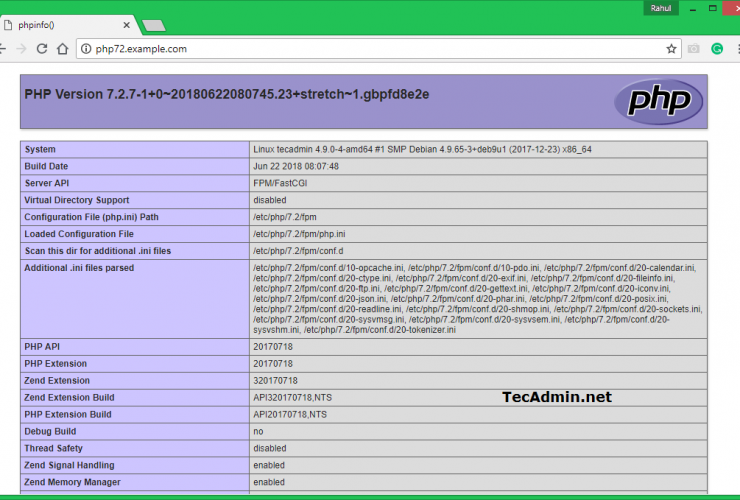Screen dimensions: 740x500
Task: Click the TecAdmin.net watermark text
Action: (x=556, y=397)
